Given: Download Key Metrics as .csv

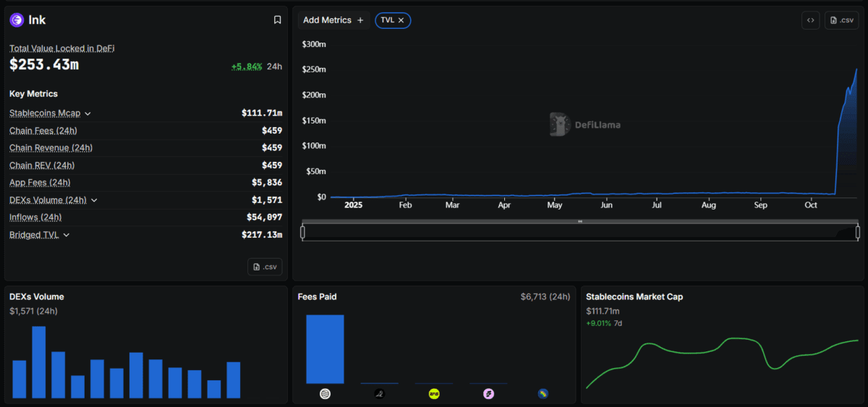Looking at the screenshot, I should pos(265,267).
